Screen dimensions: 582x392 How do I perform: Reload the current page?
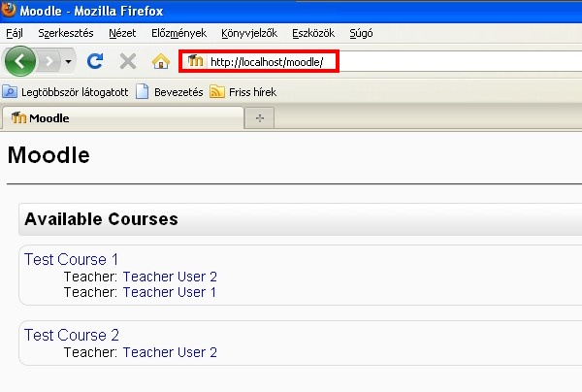pos(95,61)
